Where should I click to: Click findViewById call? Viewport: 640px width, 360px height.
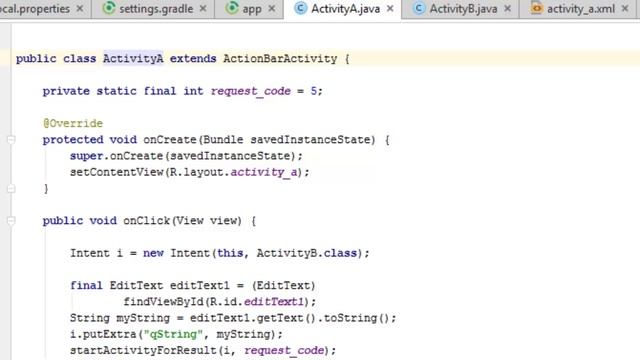[x=163, y=302]
